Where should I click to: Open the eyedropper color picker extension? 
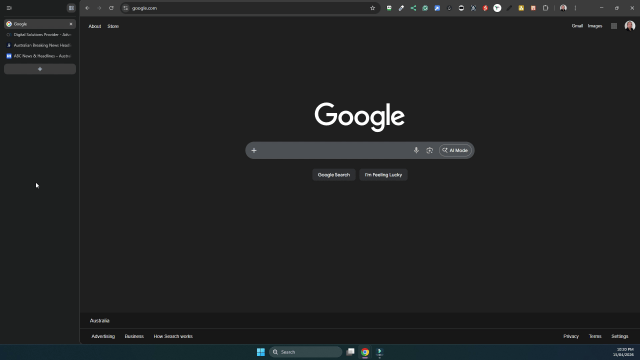pyautogui.click(x=401, y=8)
